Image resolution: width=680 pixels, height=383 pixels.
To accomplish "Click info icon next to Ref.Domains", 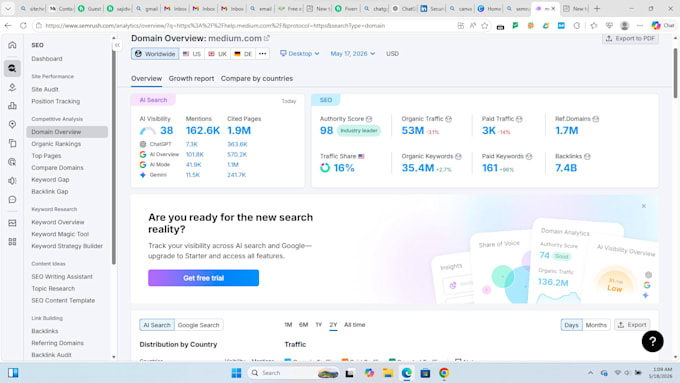I will coord(595,119).
